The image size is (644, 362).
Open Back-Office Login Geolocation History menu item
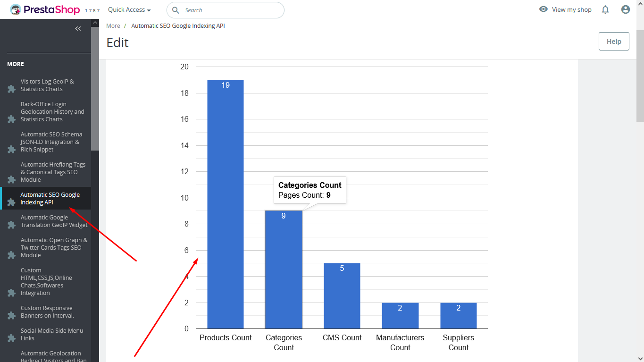tap(52, 112)
